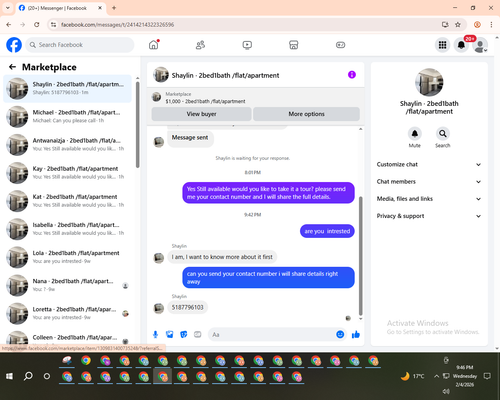
Task: Open Isabella conversation in list
Action: (x=67, y=229)
